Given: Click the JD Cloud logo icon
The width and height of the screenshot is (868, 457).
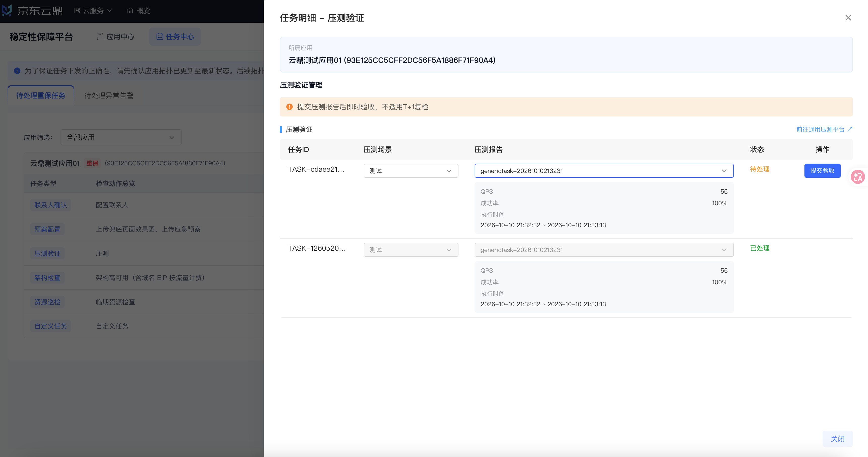Looking at the screenshot, I should (x=7, y=10).
